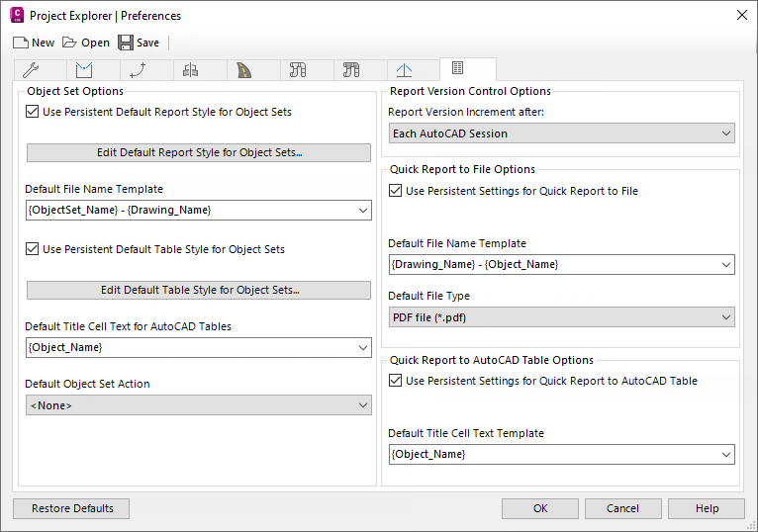
Task: Click the Save floppy disk icon
Action: coord(126,43)
